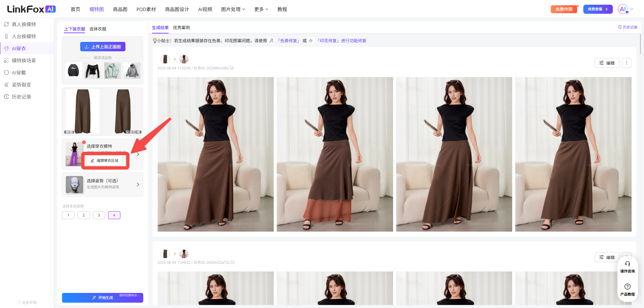644x308 pixels.
Task: Click 编辑 button for the 11:52:08 task
Action: pos(607,63)
